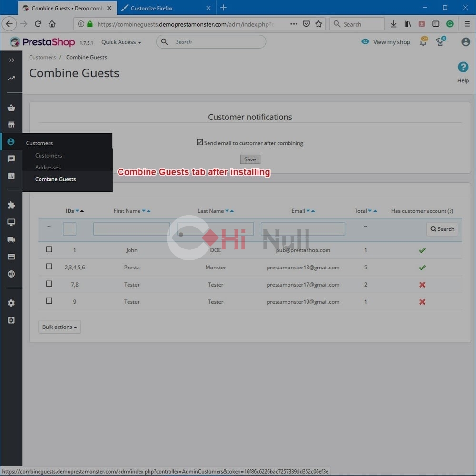Image resolution: width=476 pixels, height=476 pixels.
Task: Open the Dashboard trending-line sidebar icon
Action: click(11, 79)
